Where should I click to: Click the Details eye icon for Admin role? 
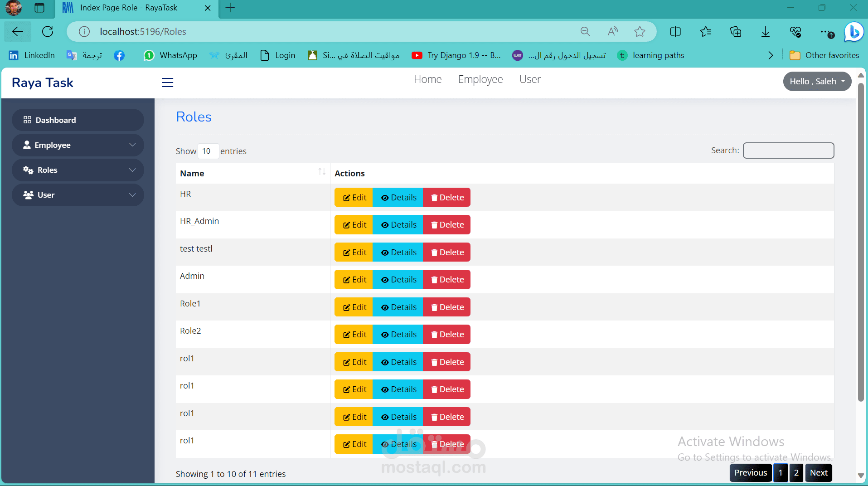(x=386, y=279)
